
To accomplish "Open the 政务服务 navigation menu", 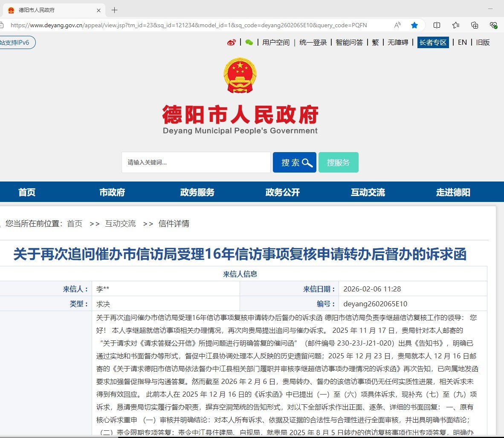I will point(197,192).
